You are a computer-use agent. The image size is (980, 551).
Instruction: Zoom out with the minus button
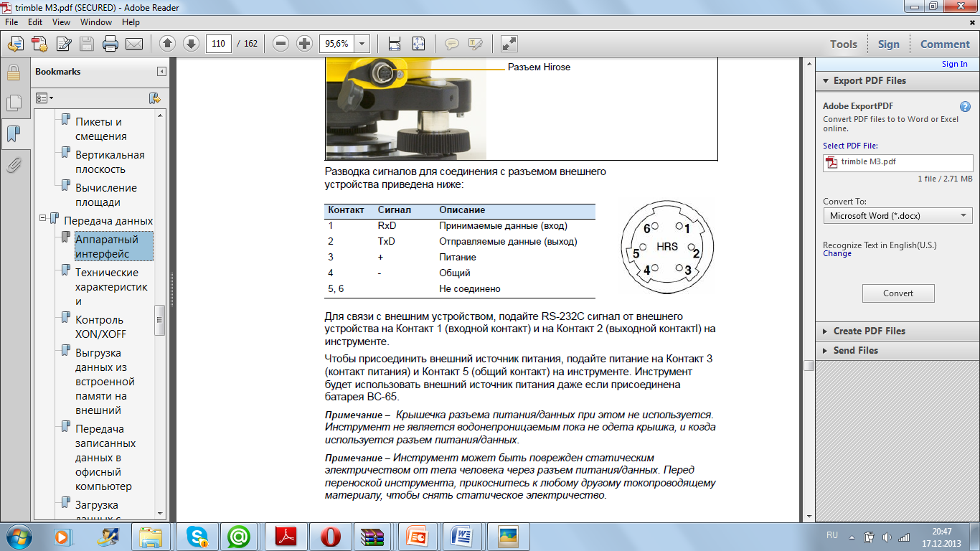pyautogui.click(x=281, y=44)
